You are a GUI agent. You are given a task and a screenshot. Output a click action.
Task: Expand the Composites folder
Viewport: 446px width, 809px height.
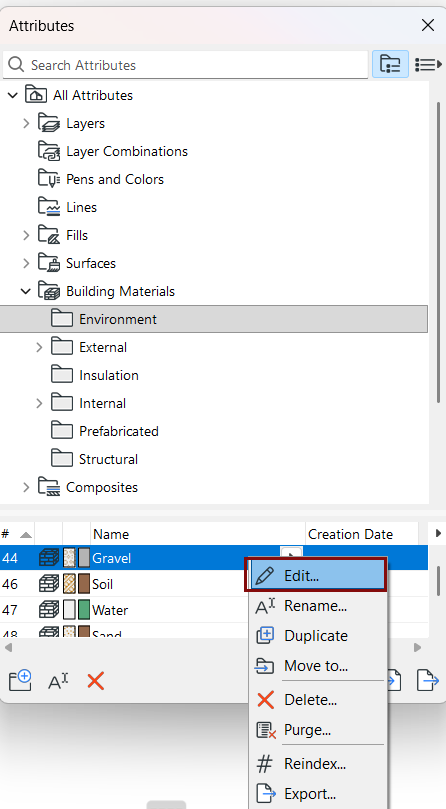coord(26,487)
